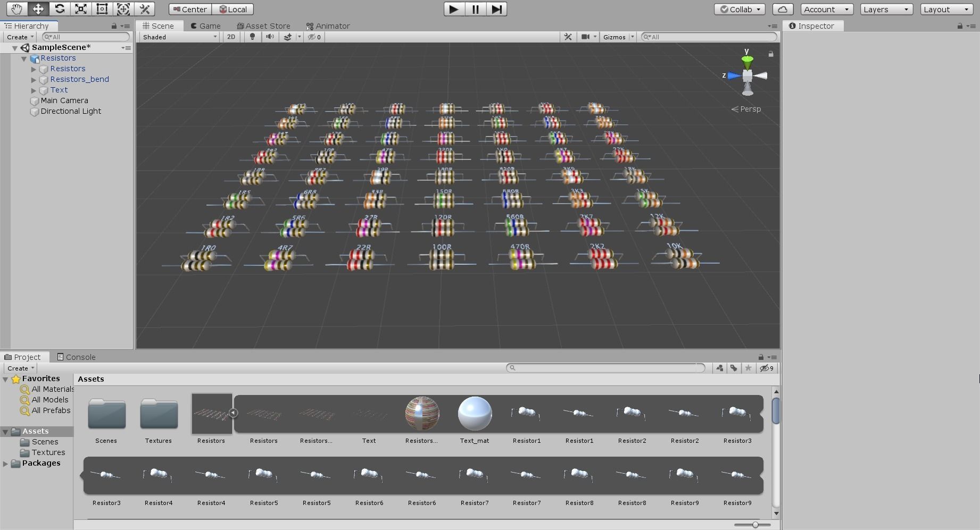Expand the Resistors_bend object
The width and height of the screenshot is (980, 530).
[x=34, y=80]
